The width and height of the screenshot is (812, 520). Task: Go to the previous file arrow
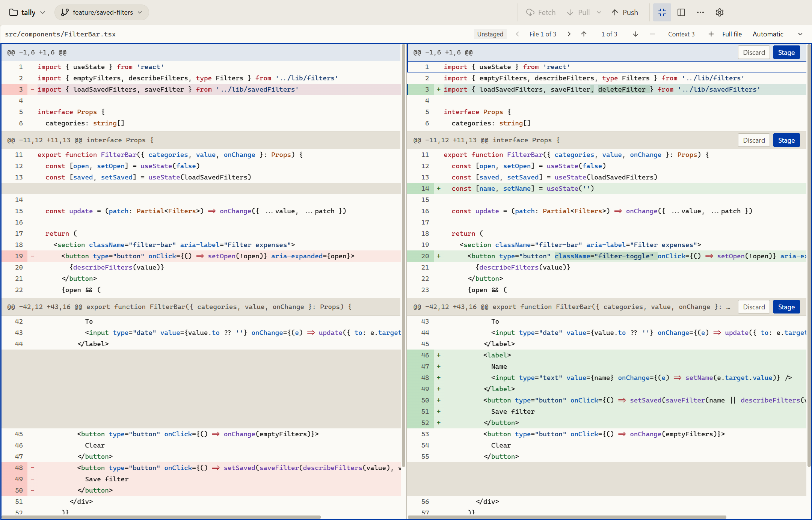click(518, 34)
